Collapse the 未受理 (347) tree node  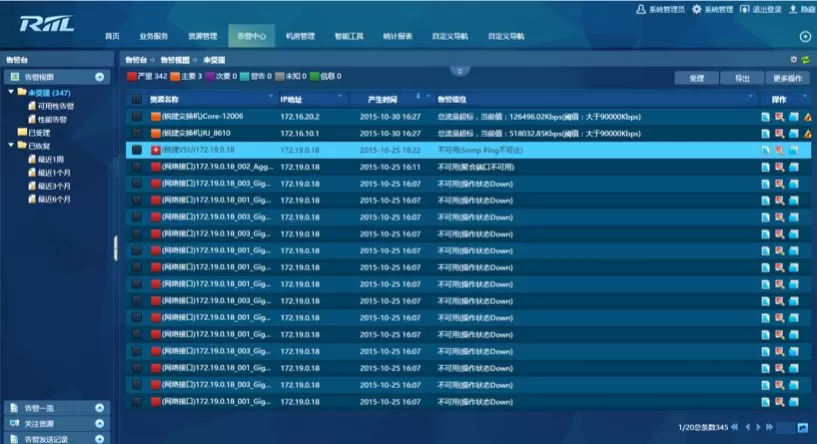[10, 93]
